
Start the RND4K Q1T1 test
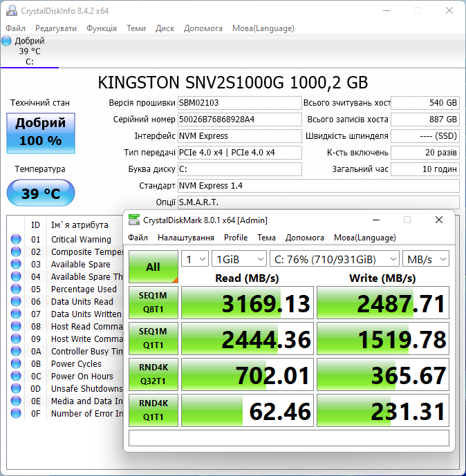coord(153,410)
